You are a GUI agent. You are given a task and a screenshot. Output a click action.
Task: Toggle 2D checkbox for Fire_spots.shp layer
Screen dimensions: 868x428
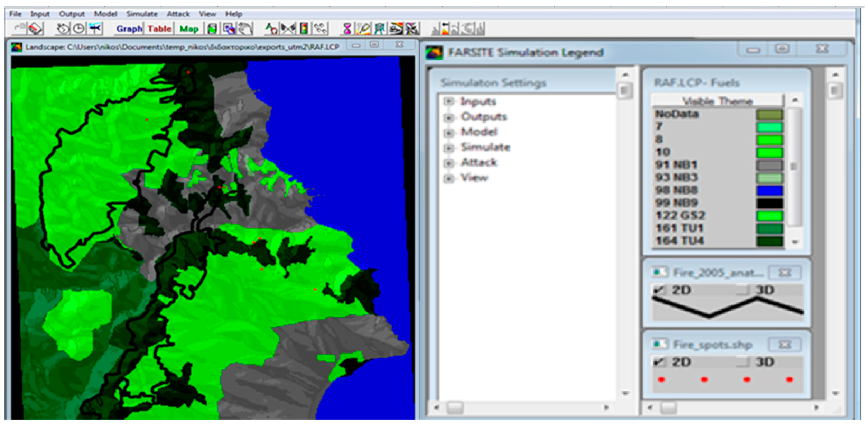click(659, 362)
